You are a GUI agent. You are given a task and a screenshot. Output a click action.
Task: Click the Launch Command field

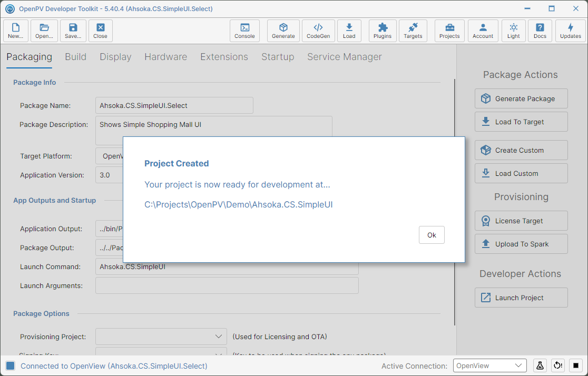click(227, 266)
